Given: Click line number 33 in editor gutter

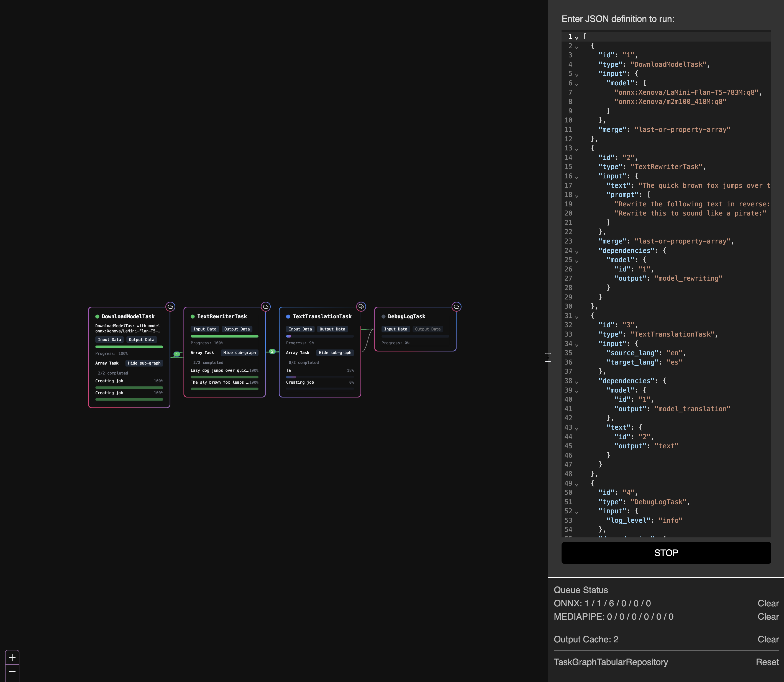Looking at the screenshot, I should click(x=568, y=335).
